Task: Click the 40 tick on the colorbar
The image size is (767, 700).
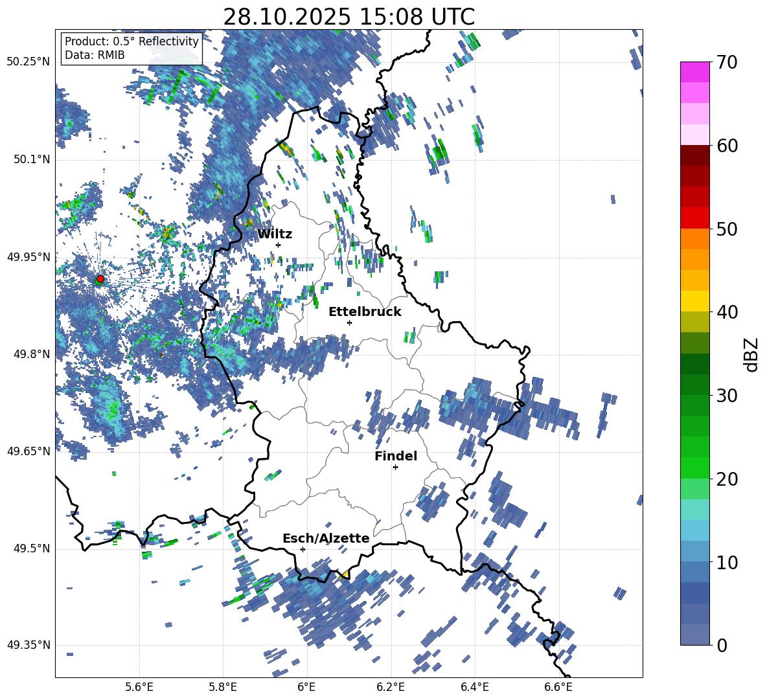Action: (727, 312)
